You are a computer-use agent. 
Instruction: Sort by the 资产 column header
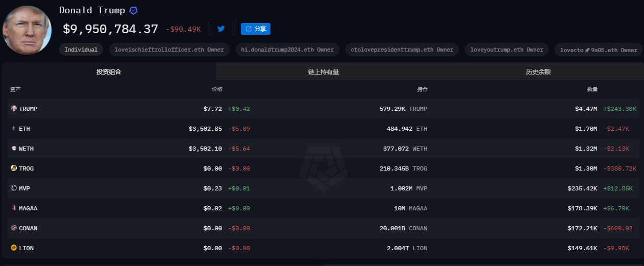click(x=15, y=89)
